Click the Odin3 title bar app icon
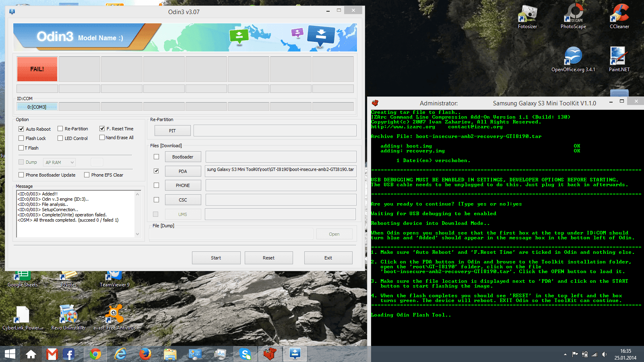The width and height of the screenshot is (644, 362). pyautogui.click(x=12, y=12)
